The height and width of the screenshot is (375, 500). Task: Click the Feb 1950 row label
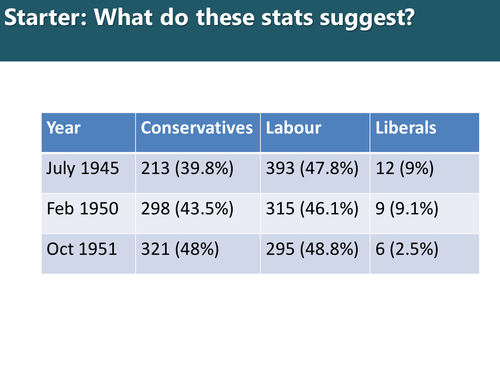tap(88, 213)
